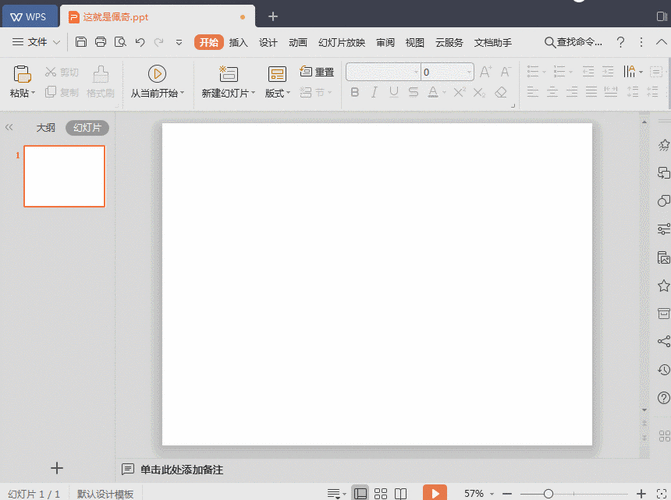Toggle Superscript formatting
The height and width of the screenshot is (500, 671).
[x=460, y=92]
